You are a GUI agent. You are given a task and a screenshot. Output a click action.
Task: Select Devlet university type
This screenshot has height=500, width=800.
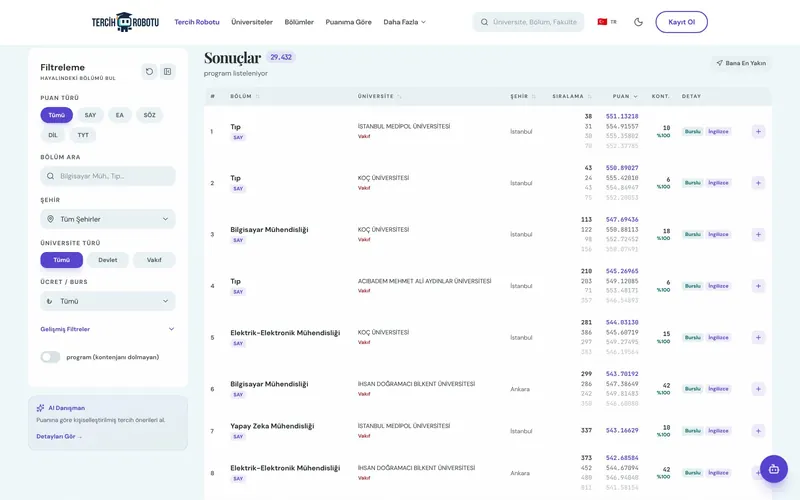[x=108, y=260]
